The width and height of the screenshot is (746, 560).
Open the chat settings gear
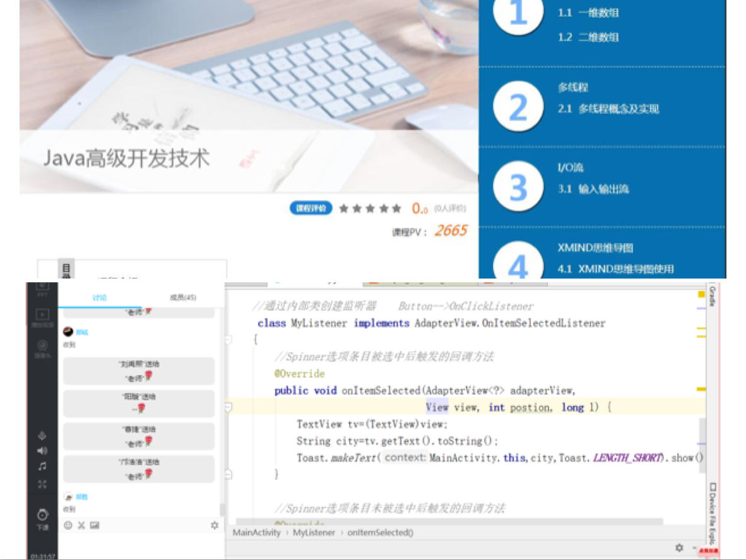click(215, 525)
